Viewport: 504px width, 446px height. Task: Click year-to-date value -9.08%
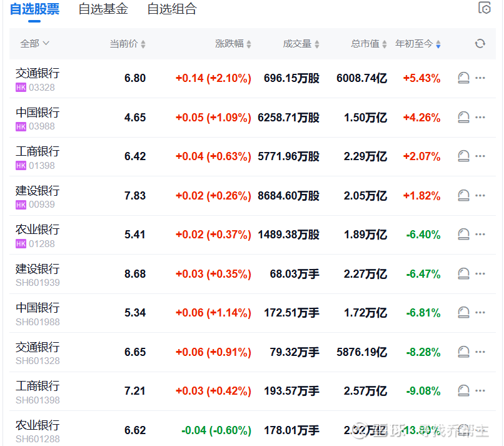click(x=423, y=391)
